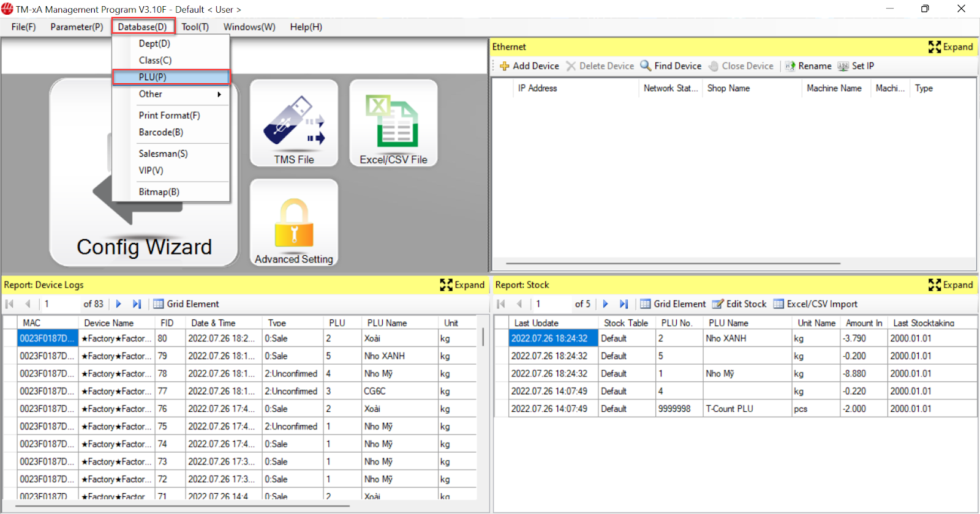Jump to last page in Stock report
The height and width of the screenshot is (514, 980).
(x=624, y=304)
